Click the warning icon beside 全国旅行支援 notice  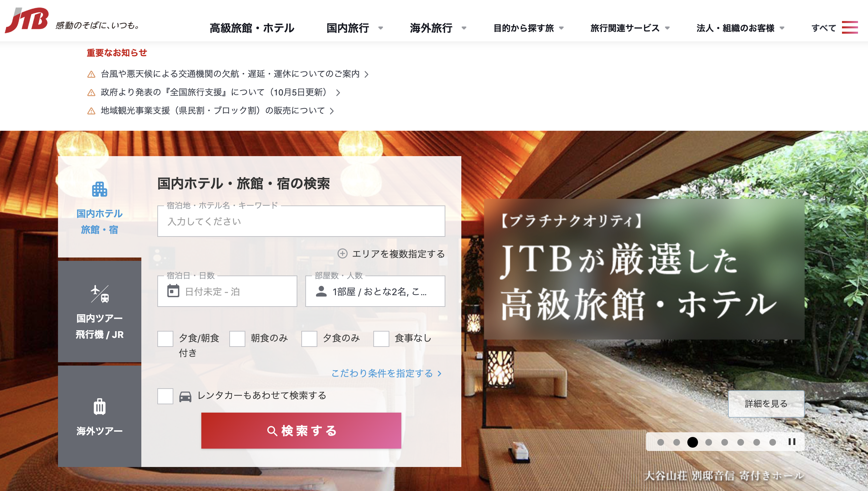coord(91,92)
